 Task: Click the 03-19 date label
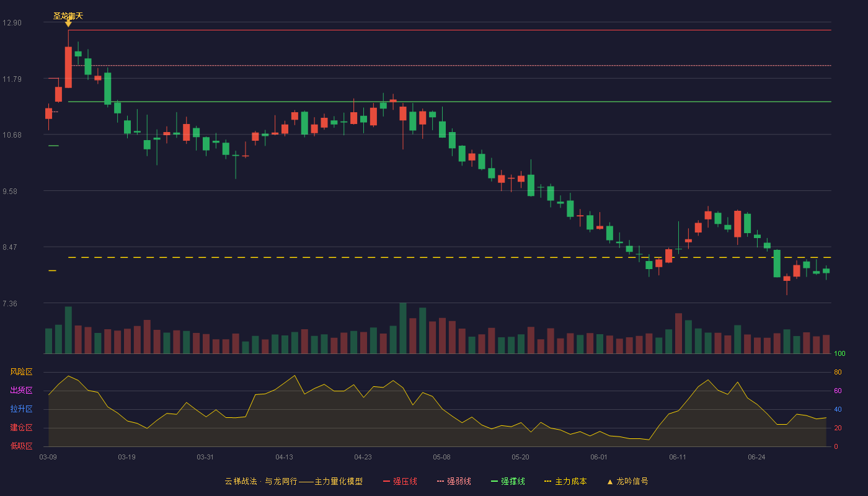(x=126, y=457)
